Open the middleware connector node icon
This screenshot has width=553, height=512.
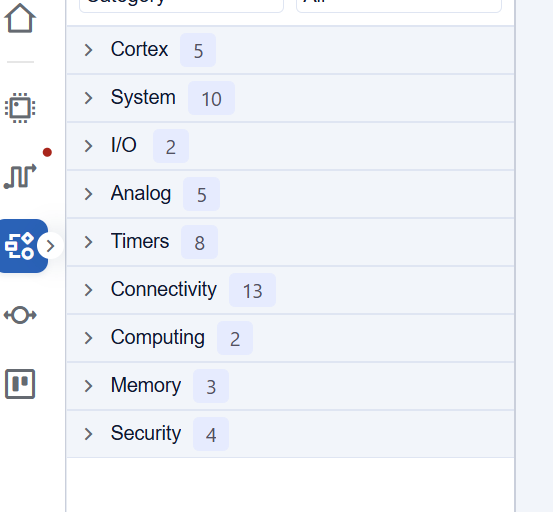pos(20,315)
